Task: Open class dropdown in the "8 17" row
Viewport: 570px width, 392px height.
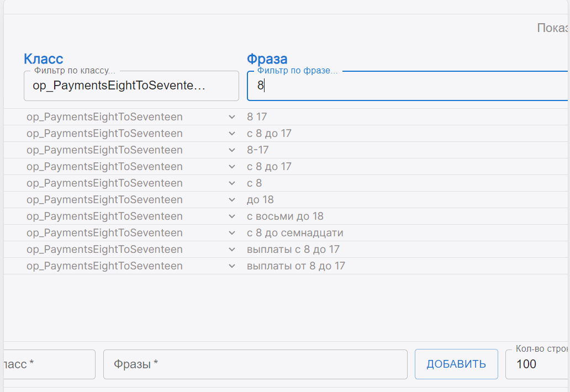Action: point(231,117)
